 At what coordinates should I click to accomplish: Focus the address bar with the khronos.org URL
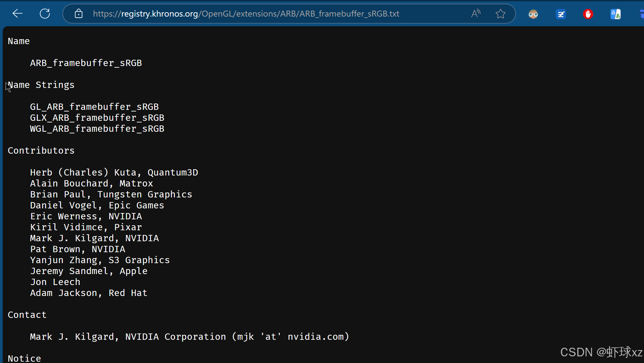coord(246,14)
